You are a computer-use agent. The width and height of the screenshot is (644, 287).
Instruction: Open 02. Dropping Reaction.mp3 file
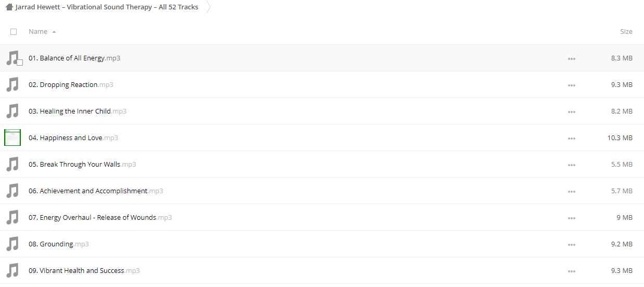[71, 84]
